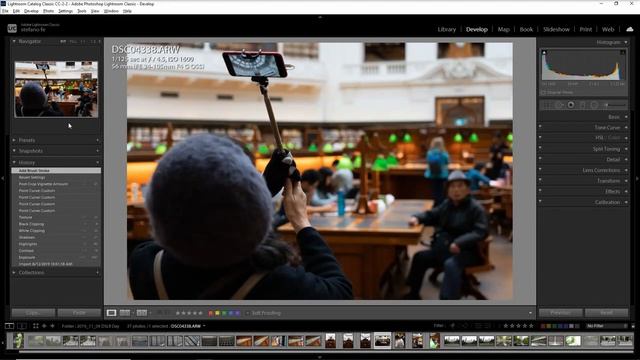Open the Develop menu in menu bar
Viewport: 640px width, 360px height.
click(31, 11)
